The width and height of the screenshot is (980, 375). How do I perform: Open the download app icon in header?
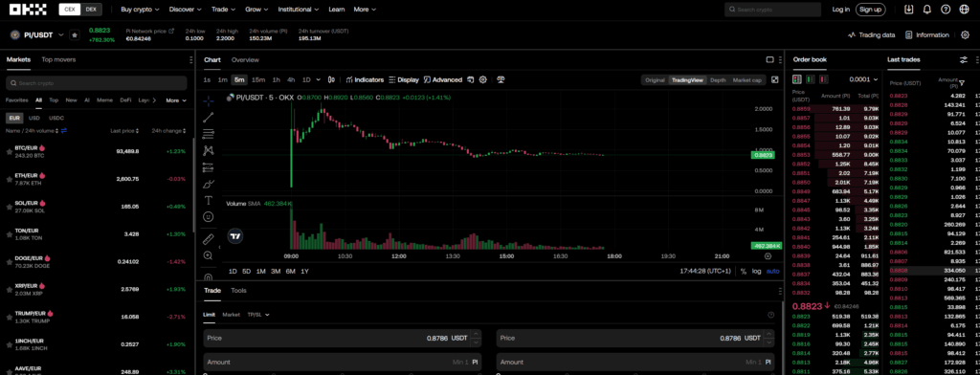909,10
